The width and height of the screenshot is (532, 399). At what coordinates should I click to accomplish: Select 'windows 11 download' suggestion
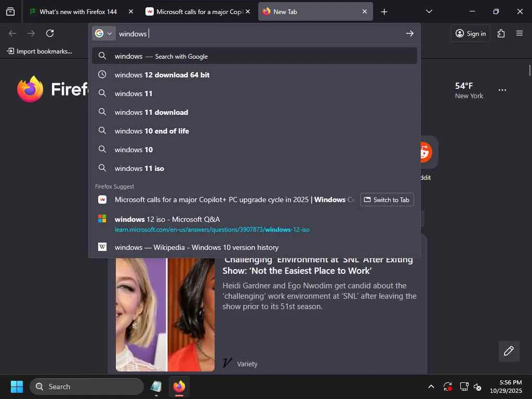click(x=255, y=112)
